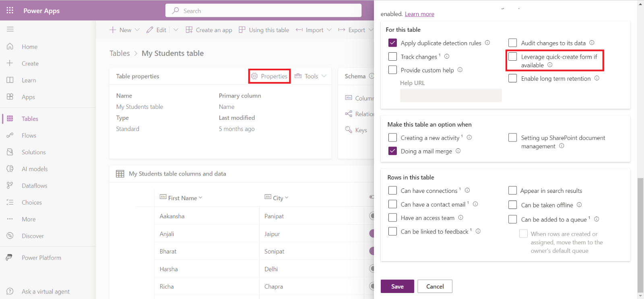Image resolution: width=644 pixels, height=299 pixels.
Task: Click the Keys schema icon
Action: [349, 130]
